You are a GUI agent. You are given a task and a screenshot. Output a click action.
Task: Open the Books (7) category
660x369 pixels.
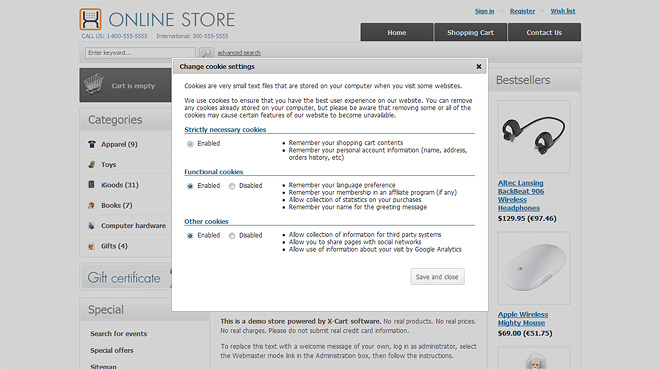pos(117,205)
